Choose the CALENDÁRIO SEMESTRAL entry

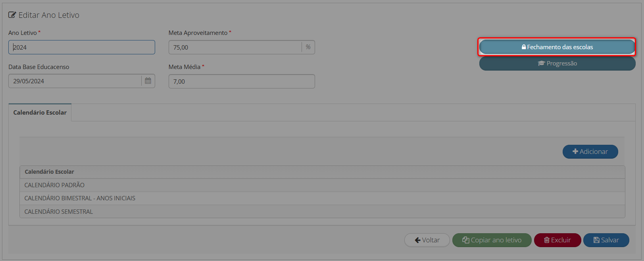tap(59, 212)
